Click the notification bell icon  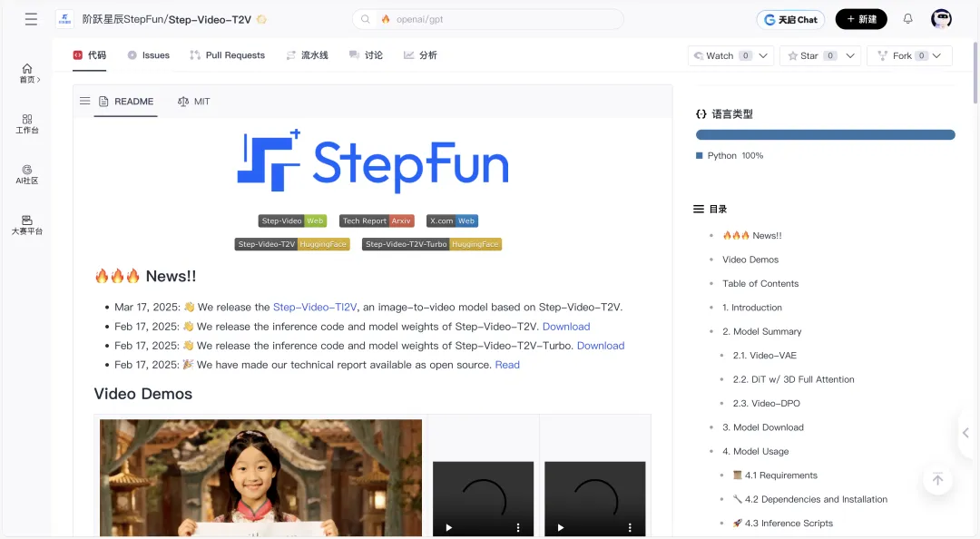(x=907, y=19)
